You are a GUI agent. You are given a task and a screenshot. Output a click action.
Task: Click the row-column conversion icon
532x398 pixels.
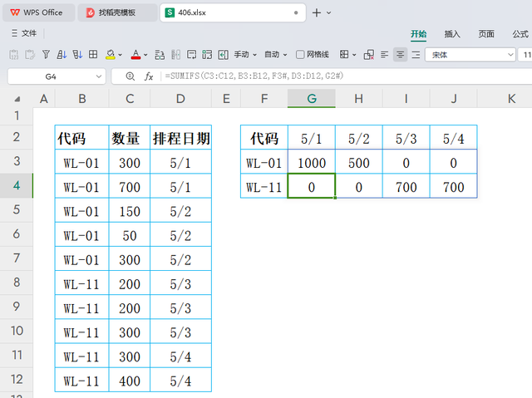pyautogui.click(x=160, y=55)
